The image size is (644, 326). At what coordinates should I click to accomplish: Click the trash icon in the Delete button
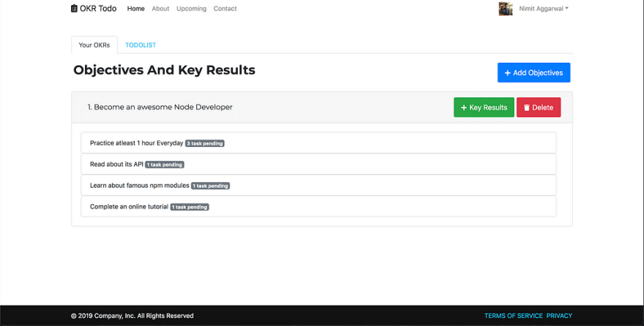point(526,108)
